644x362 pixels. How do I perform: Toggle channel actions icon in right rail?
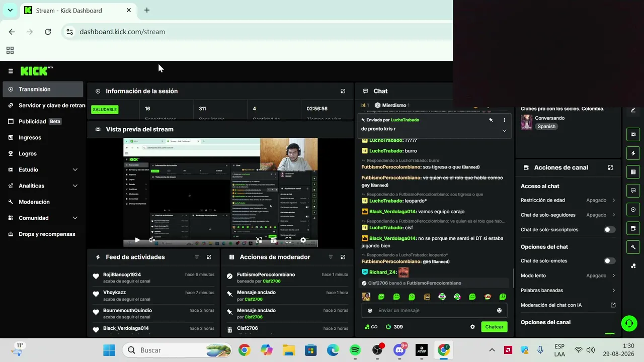click(633, 228)
